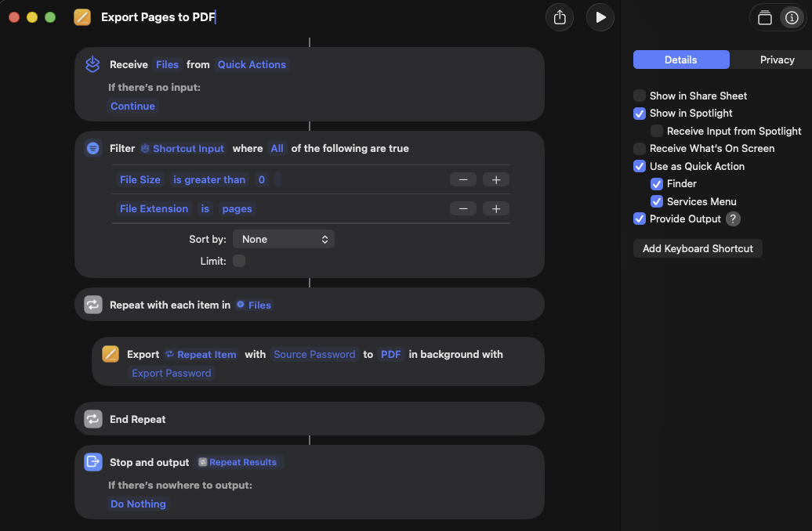Viewport: 812px width, 531px height.
Task: Change the File Size property token
Action: pyautogui.click(x=140, y=179)
